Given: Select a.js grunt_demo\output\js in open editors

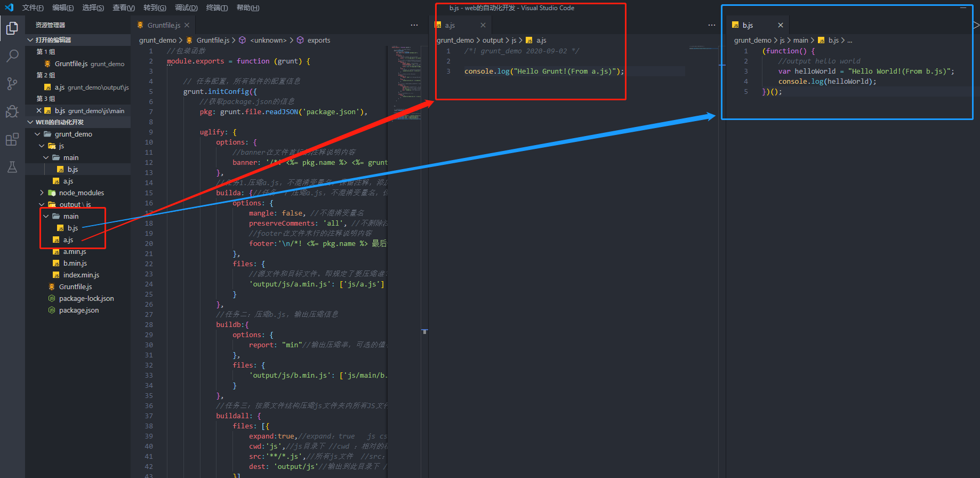Looking at the screenshot, I should 78,87.
